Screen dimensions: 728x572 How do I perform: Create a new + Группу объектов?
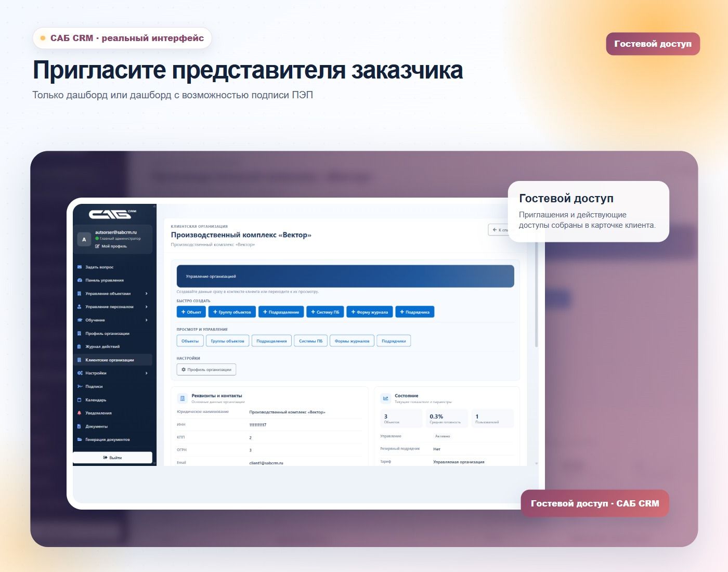pyautogui.click(x=232, y=312)
